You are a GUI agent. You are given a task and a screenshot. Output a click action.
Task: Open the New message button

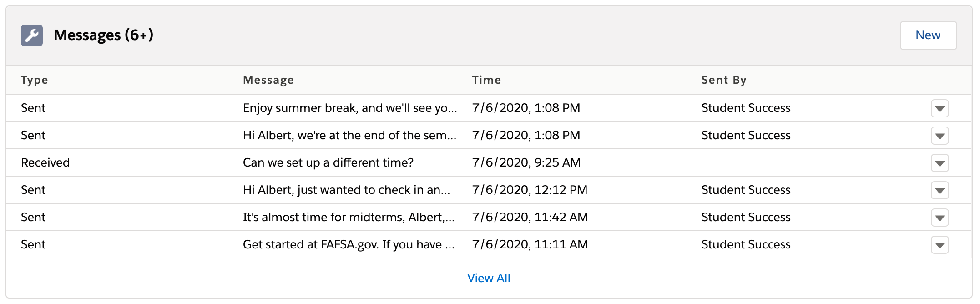pos(928,35)
